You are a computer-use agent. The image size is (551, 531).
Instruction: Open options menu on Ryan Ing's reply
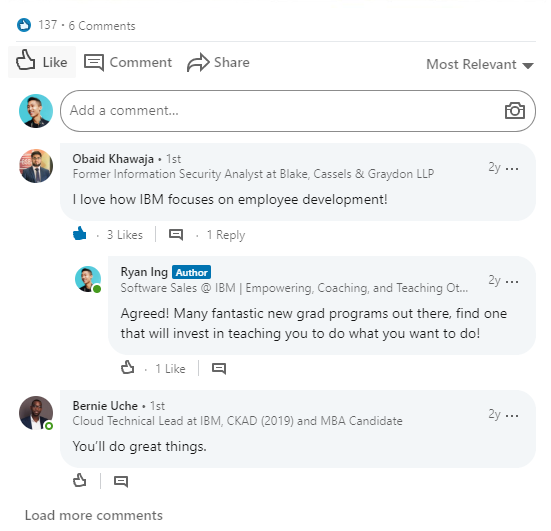coord(512,282)
